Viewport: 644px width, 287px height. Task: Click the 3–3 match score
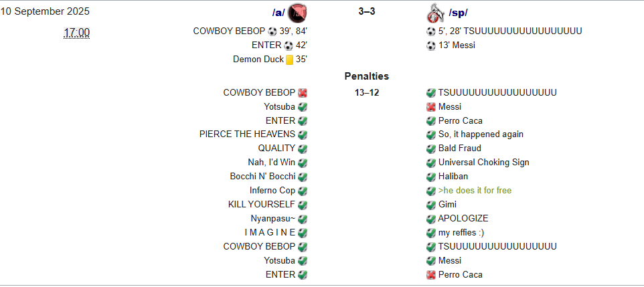[x=367, y=11]
